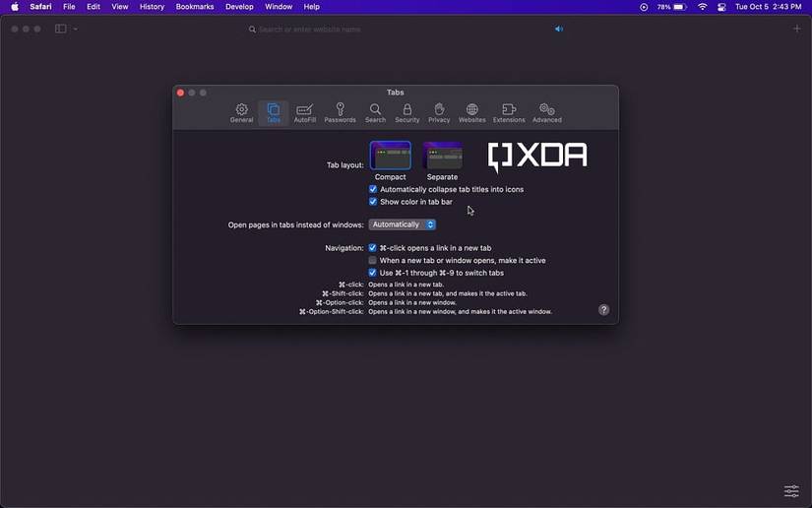The image size is (812, 508).
Task: Click the help question mark button
Action: tap(603, 310)
